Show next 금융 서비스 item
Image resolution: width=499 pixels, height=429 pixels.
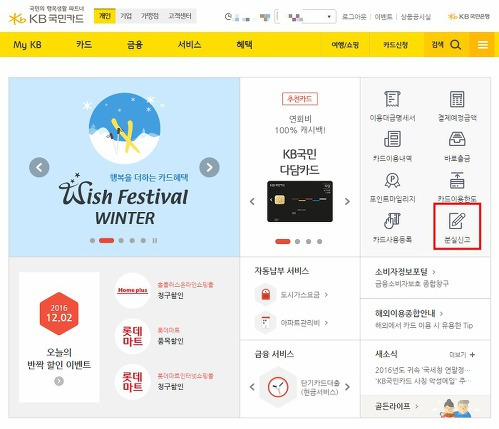click(x=347, y=387)
